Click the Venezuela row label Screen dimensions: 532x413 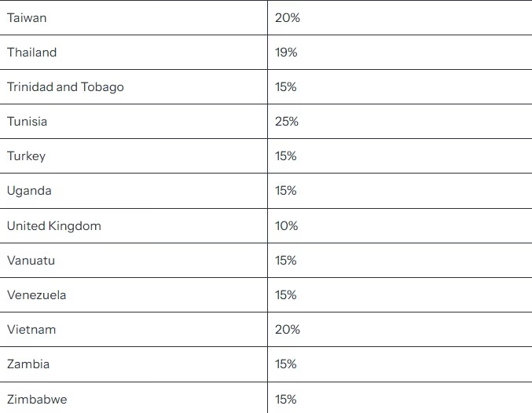[37, 295]
